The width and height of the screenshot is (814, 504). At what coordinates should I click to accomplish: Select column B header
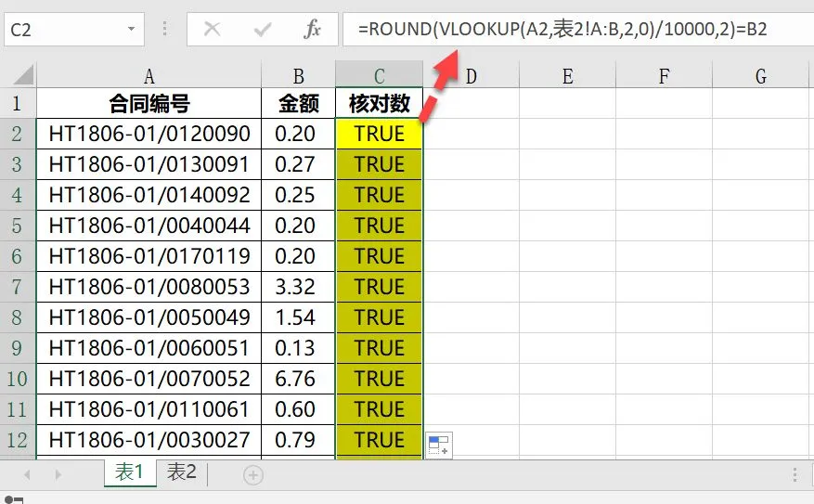pos(299,75)
